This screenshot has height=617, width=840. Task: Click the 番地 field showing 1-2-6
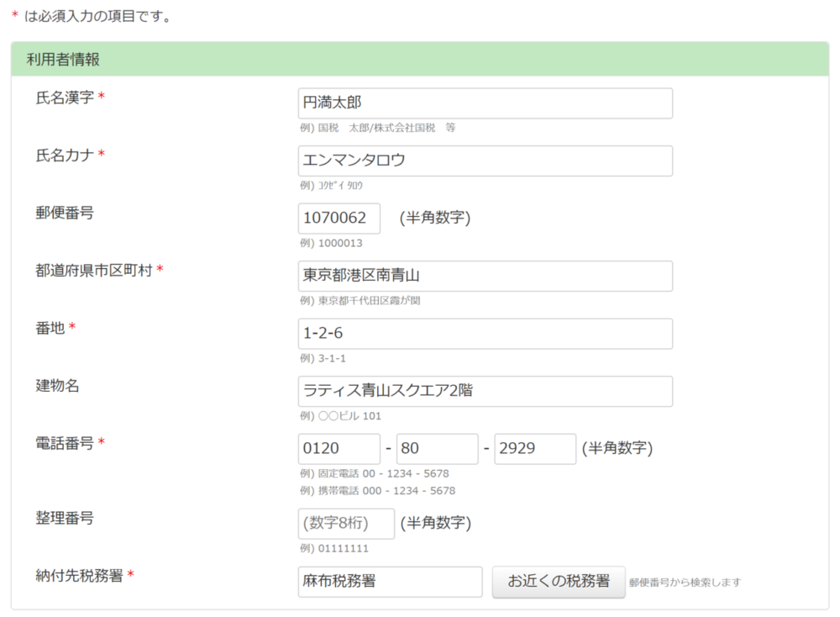(x=485, y=334)
